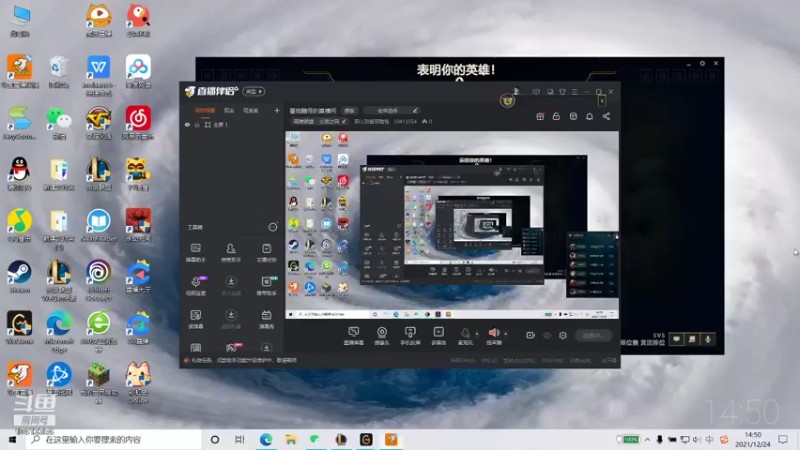Add a camera source from the bottom toolbar

point(382,336)
